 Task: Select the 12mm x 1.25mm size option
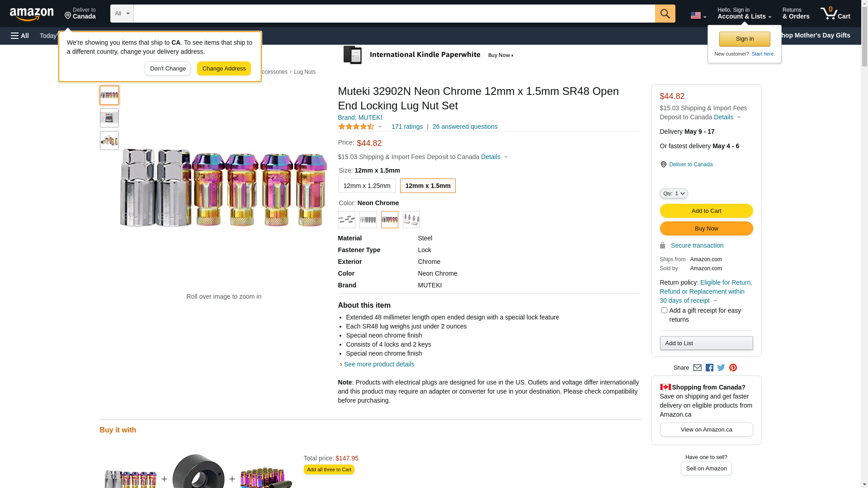pyautogui.click(x=367, y=186)
